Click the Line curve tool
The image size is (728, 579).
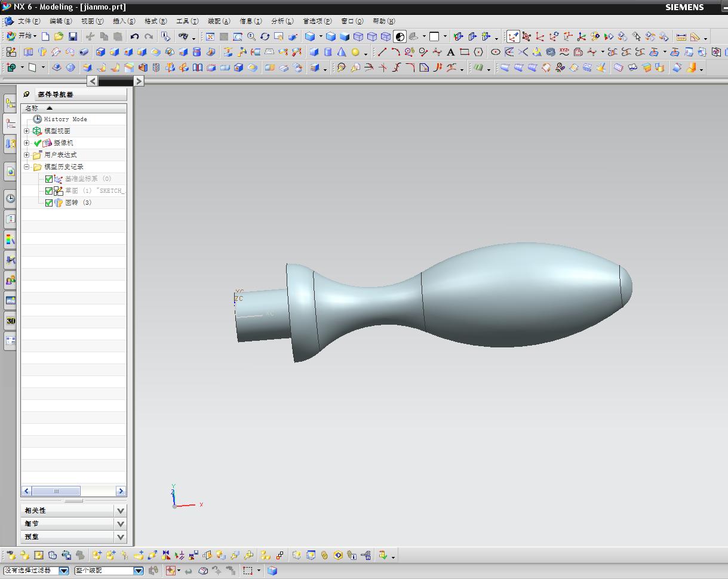pyautogui.click(x=382, y=52)
